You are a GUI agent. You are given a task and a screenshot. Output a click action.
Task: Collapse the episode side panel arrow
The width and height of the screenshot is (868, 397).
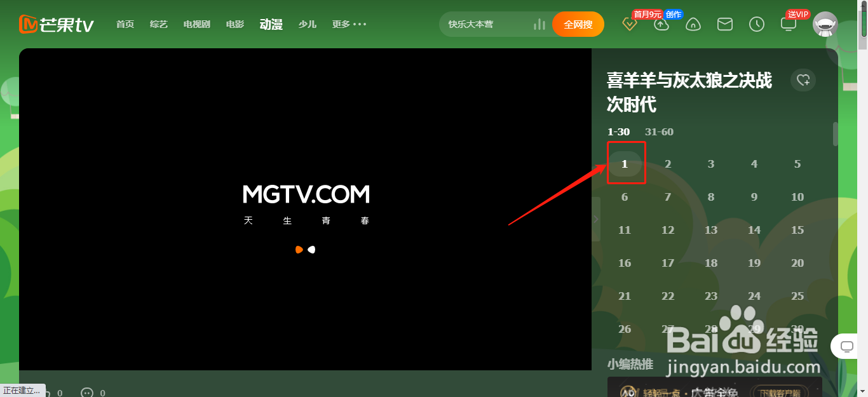(595, 219)
